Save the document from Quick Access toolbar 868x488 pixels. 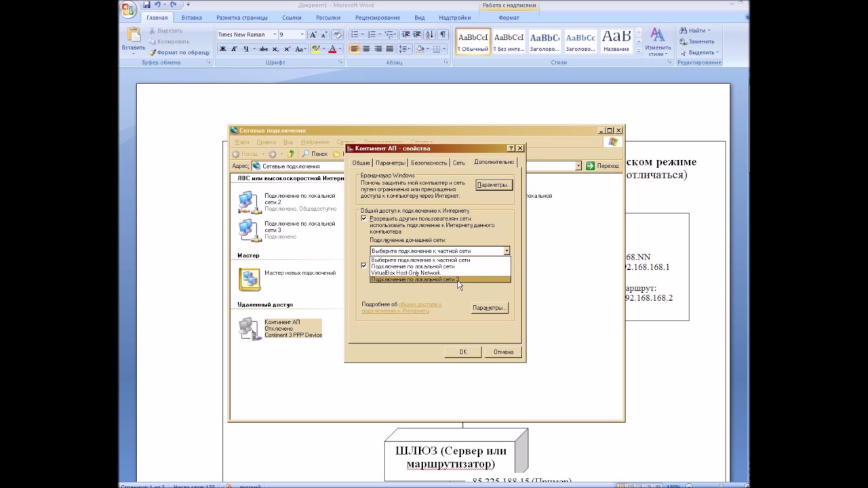(x=146, y=5)
